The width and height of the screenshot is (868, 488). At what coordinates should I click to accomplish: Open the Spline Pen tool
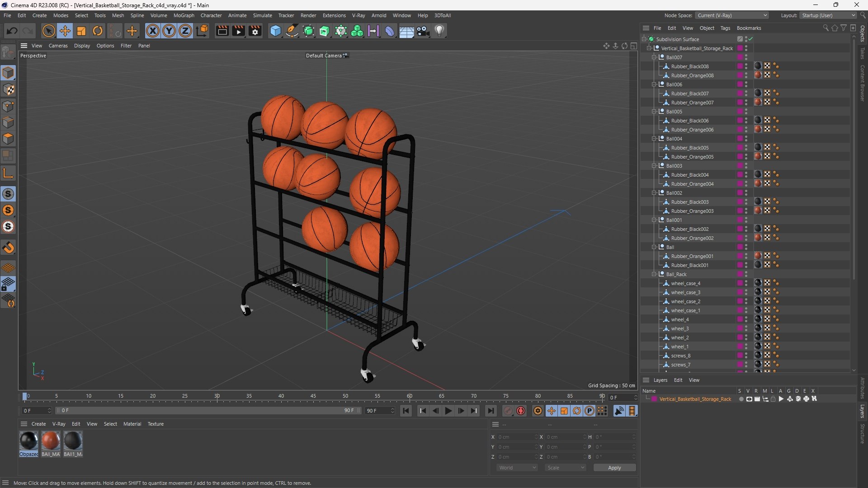click(292, 31)
